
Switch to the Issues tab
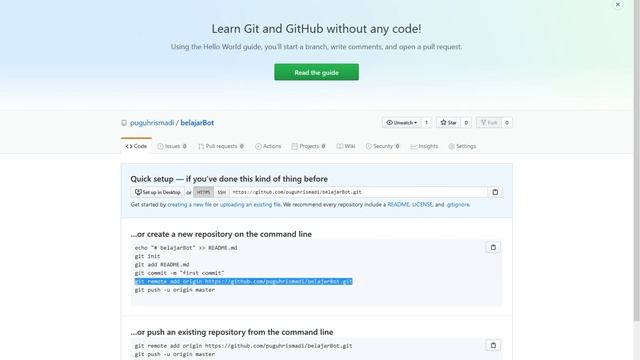tap(172, 146)
